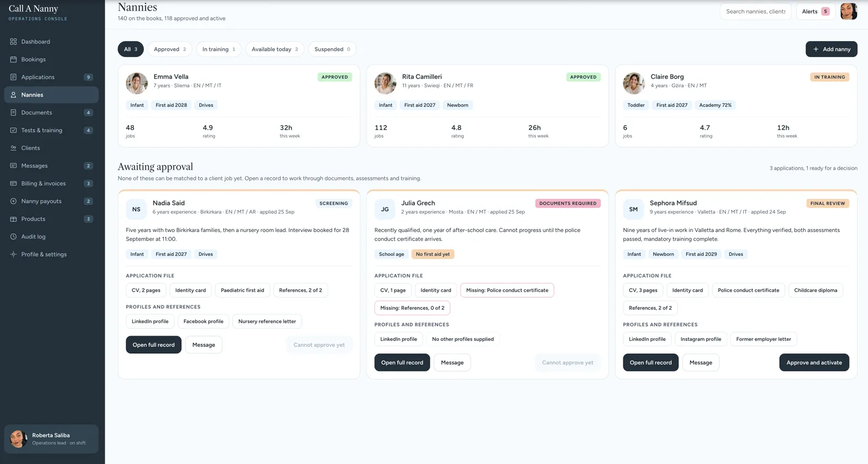Open Claire Borg's profile photo
The width and height of the screenshot is (868, 464).
pyautogui.click(x=634, y=83)
